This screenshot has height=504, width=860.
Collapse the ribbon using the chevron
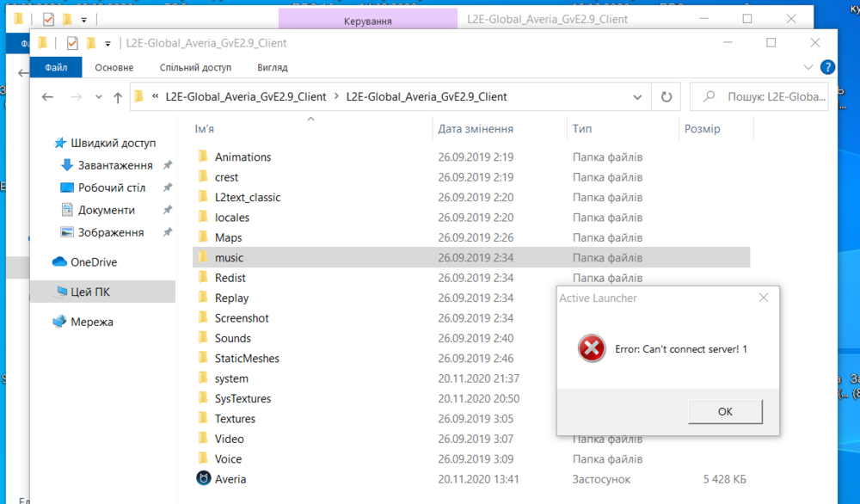808,67
